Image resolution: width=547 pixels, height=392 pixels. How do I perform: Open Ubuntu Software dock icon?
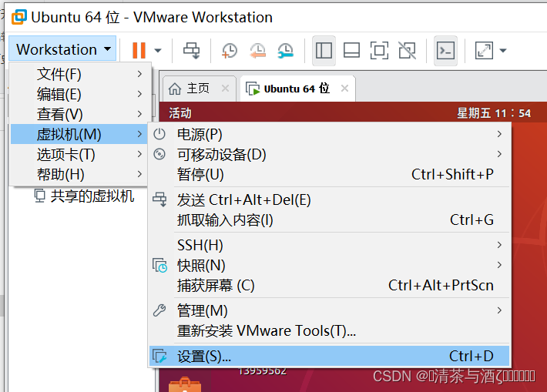[x=185, y=384]
